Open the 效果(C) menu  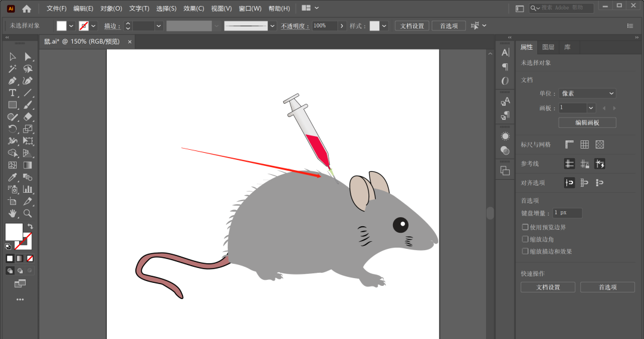point(194,8)
